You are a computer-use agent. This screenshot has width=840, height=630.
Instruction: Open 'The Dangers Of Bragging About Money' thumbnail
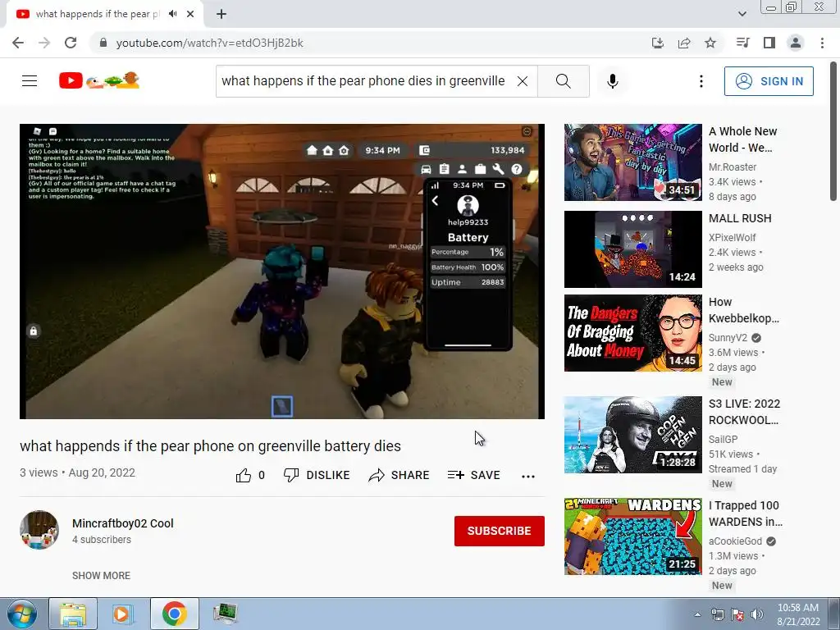(x=632, y=333)
